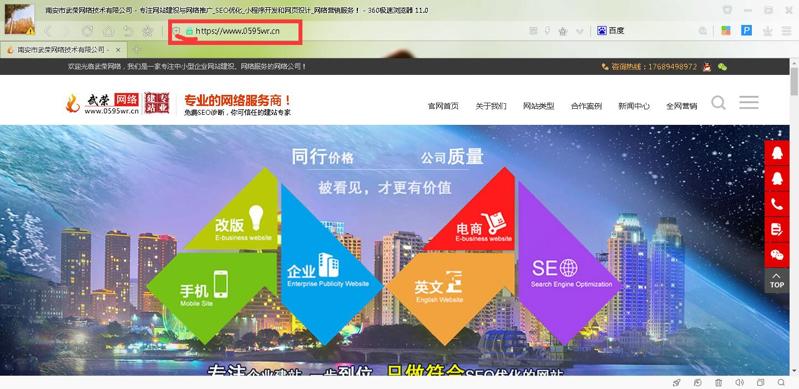Click the browser back arrow button

coord(48,31)
